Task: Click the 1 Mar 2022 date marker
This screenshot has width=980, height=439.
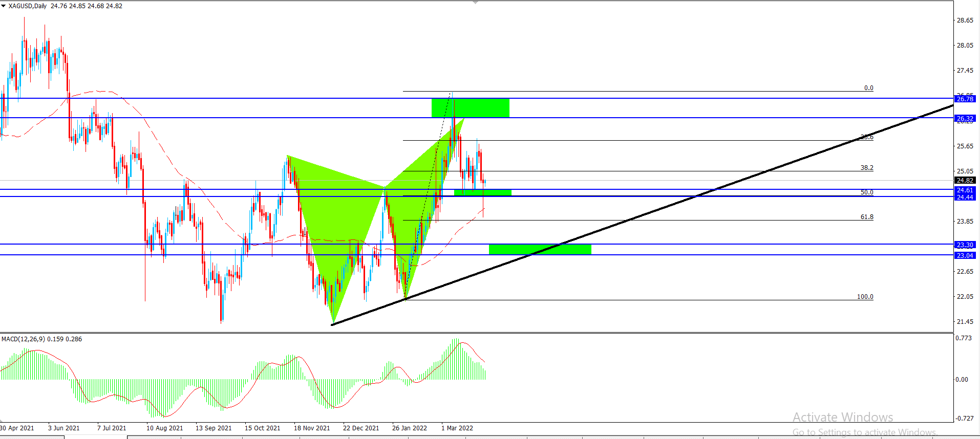Action: (457, 428)
